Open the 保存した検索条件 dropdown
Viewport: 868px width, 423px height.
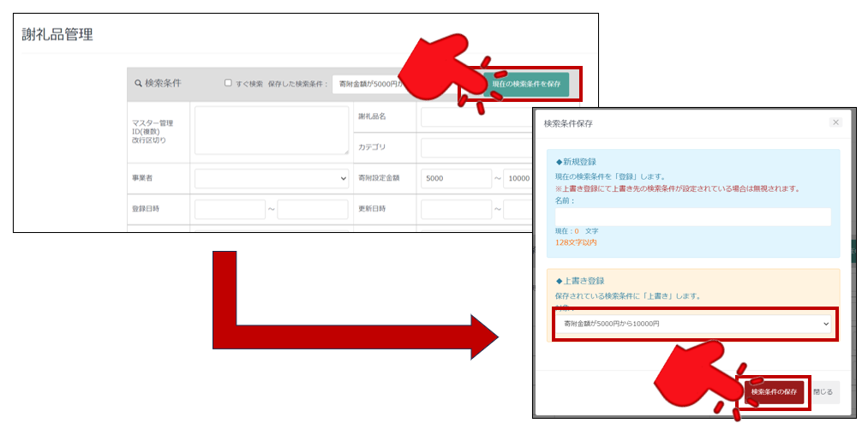(364, 84)
